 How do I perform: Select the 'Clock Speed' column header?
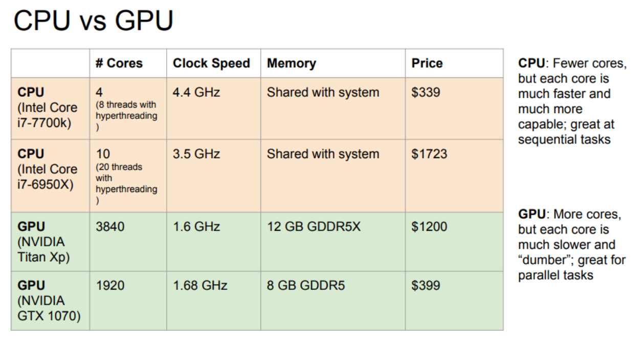click(213, 64)
